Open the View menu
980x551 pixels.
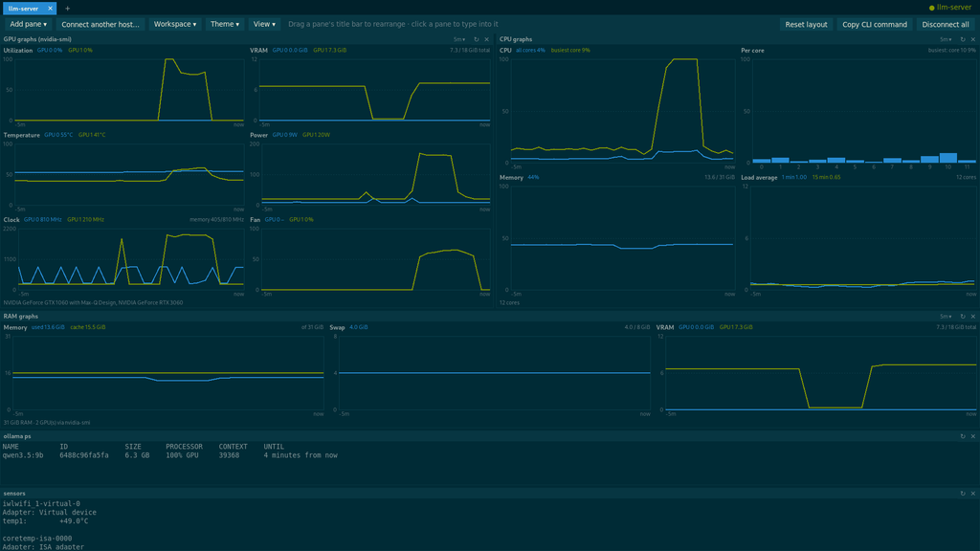[264, 24]
